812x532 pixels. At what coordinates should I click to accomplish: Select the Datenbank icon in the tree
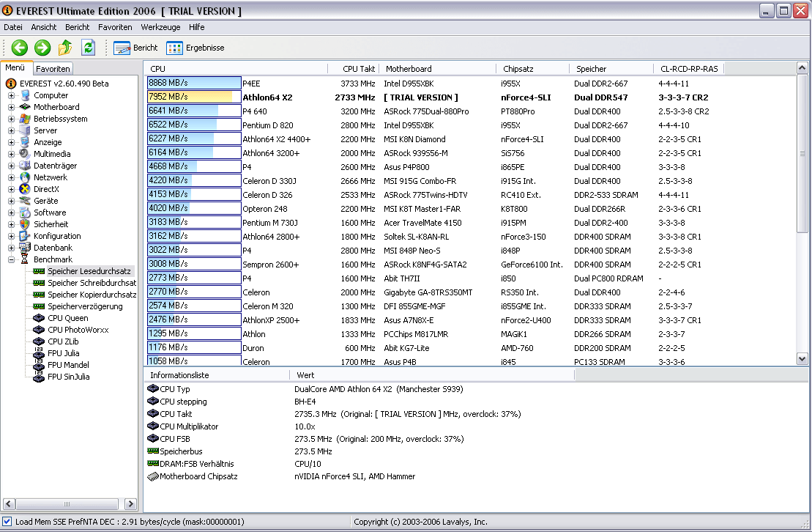coord(25,248)
